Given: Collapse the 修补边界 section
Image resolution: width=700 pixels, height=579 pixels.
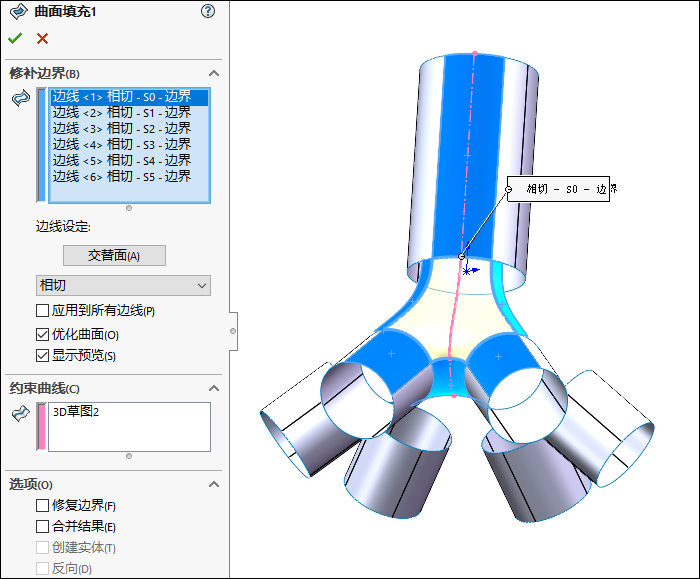Looking at the screenshot, I should click(x=214, y=73).
